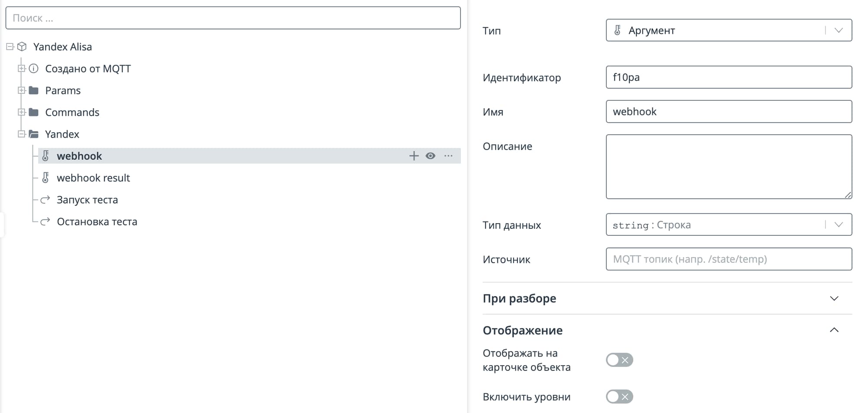This screenshot has height=413, width=868.
Task: Enable the Включить уровни toggle
Action: tap(619, 396)
